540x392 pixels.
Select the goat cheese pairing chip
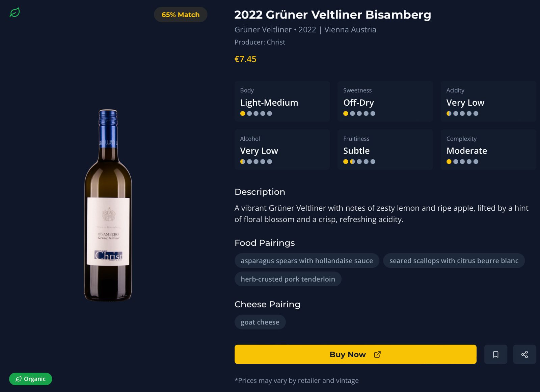coord(260,322)
